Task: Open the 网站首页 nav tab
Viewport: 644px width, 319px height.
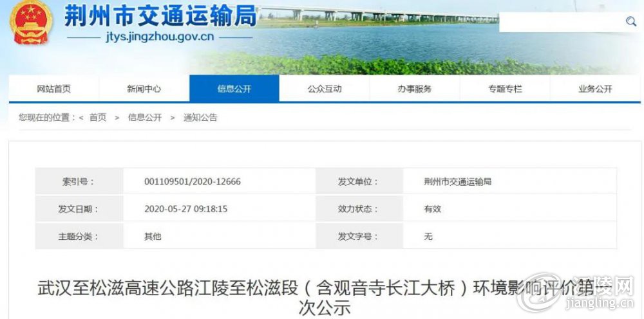Action: 54,89
